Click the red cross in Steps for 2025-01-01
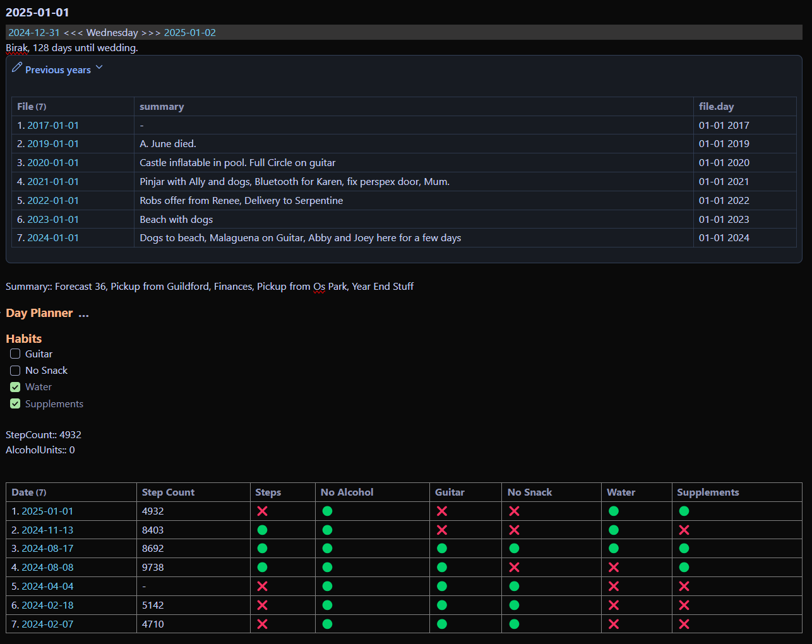812x644 pixels. coord(262,511)
